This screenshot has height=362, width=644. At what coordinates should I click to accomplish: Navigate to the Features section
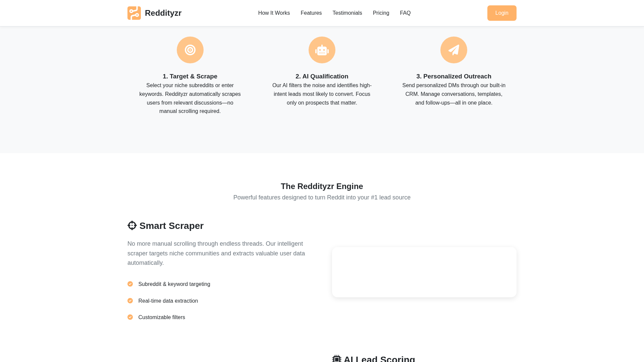[x=311, y=13]
